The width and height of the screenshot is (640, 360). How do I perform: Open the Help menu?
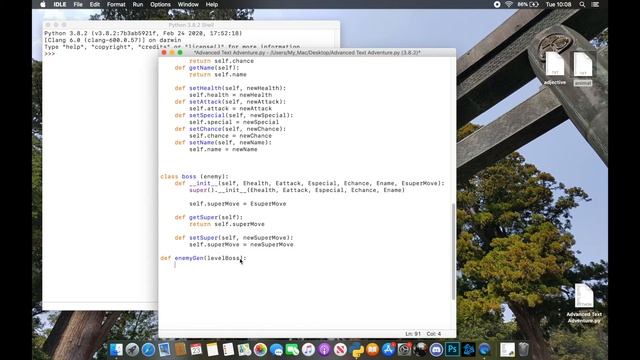pos(211,4)
